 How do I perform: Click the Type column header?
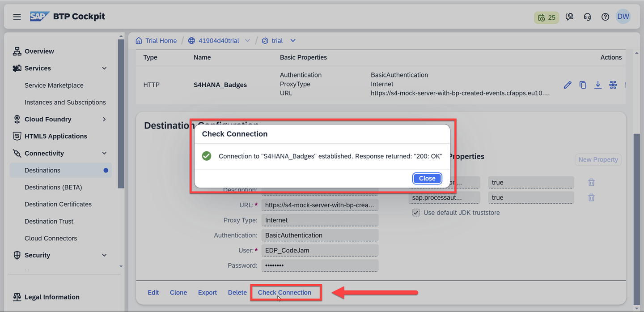coord(150,57)
